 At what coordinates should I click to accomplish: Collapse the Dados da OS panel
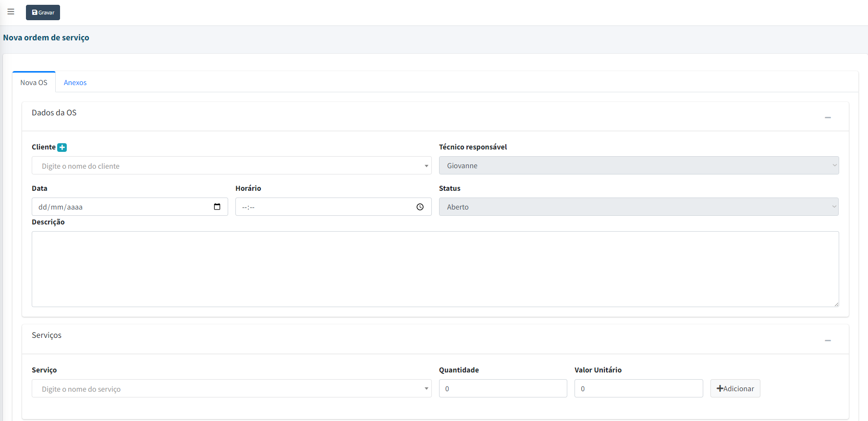tap(827, 118)
